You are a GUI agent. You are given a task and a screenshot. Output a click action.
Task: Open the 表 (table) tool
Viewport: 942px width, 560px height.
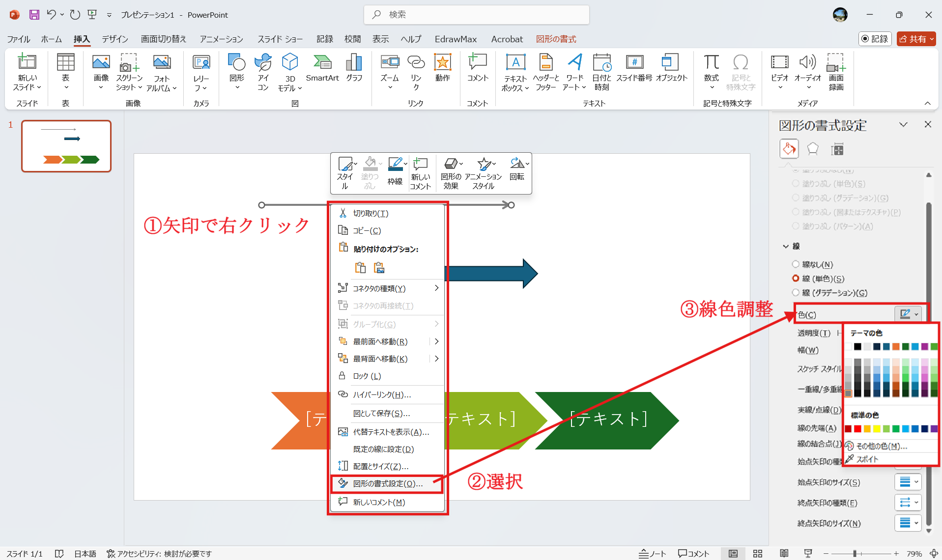coord(65,72)
